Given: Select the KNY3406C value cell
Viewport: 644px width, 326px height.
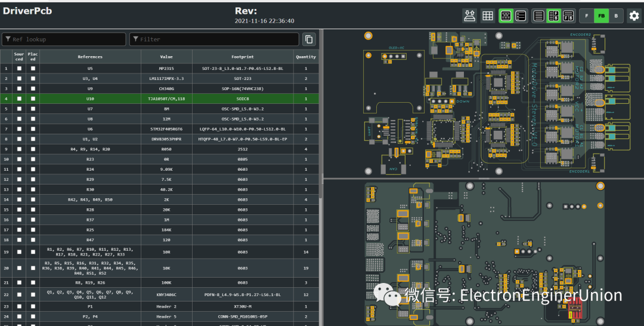Looking at the screenshot, I should click(166, 294).
